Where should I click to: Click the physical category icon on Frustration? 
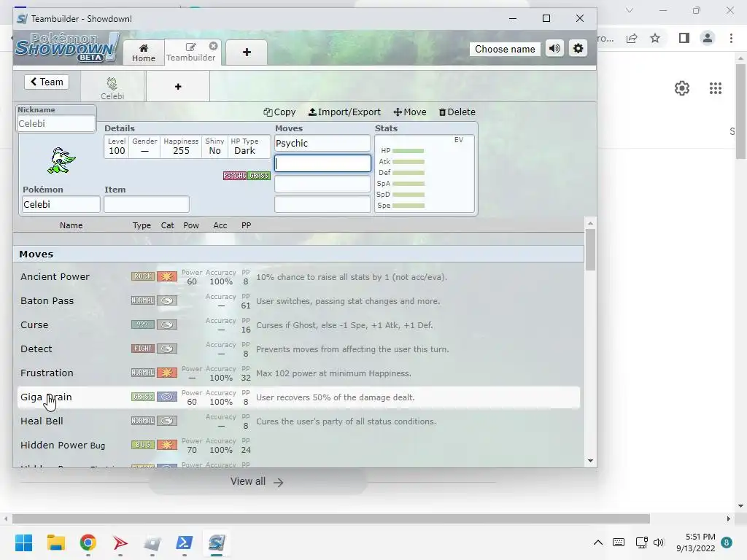pyautogui.click(x=167, y=373)
